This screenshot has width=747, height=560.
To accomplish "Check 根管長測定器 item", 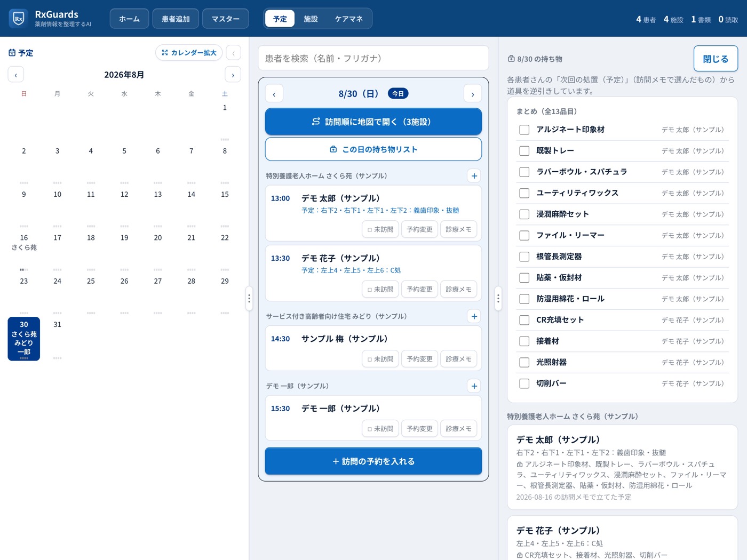I will click(x=525, y=257).
